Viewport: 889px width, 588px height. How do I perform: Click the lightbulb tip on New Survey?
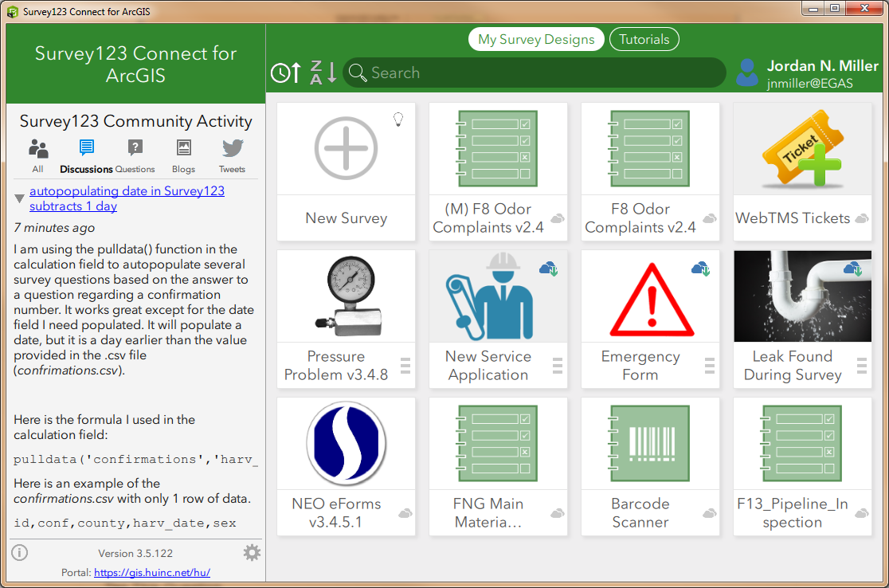click(x=398, y=119)
